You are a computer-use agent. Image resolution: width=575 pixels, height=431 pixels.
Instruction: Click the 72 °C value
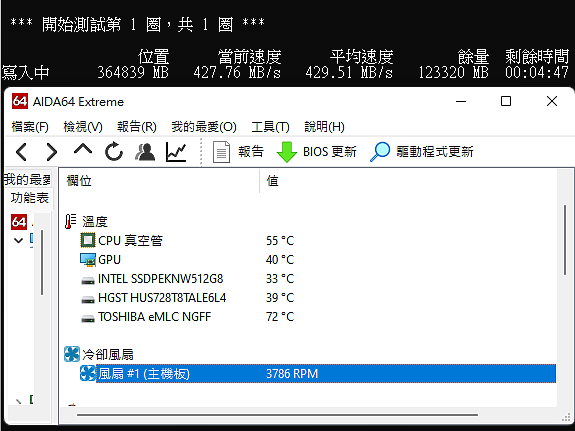280,317
